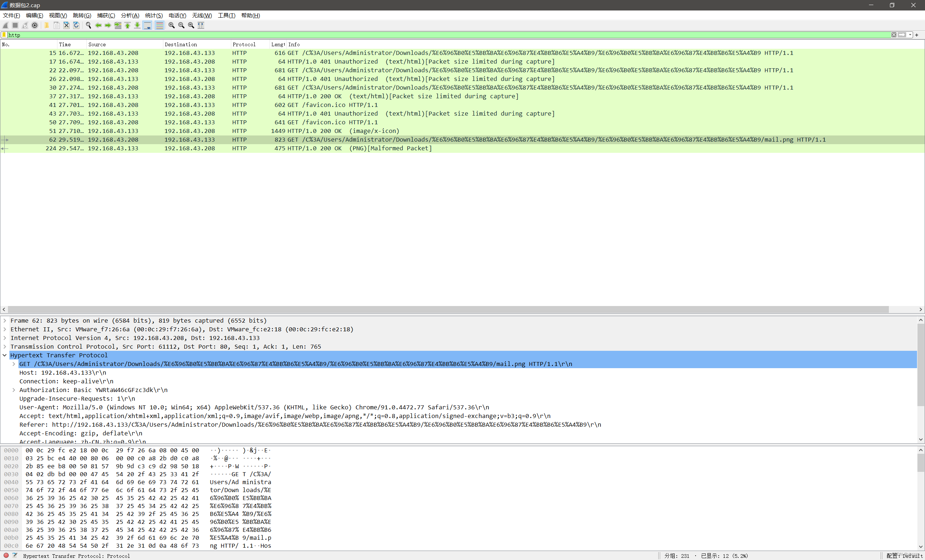
Task: Sort by the No. column header
Action: point(29,44)
